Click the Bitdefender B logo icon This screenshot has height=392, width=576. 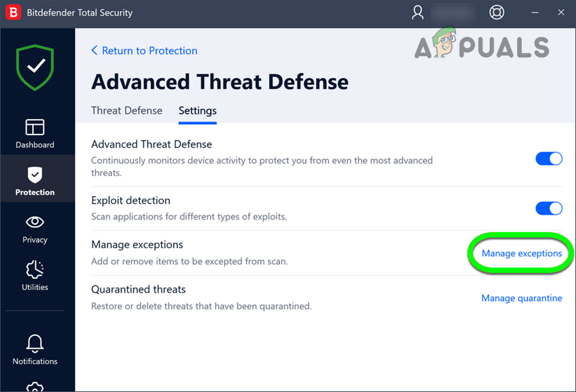click(13, 12)
